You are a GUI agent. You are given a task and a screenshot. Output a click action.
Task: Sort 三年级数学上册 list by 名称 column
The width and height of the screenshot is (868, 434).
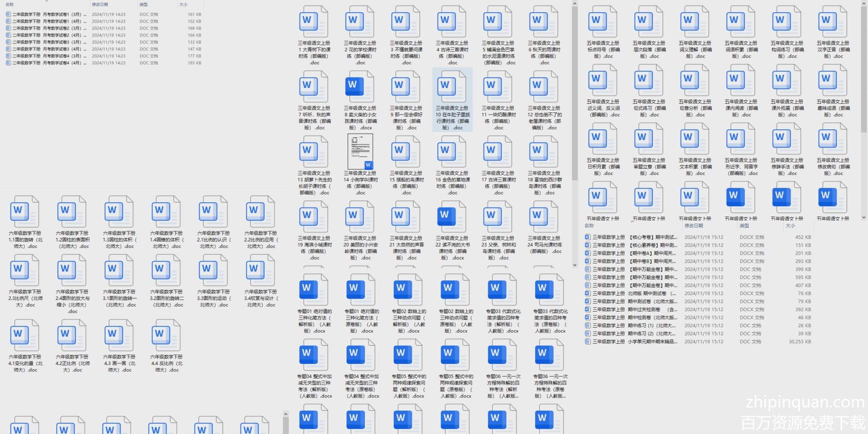point(589,226)
